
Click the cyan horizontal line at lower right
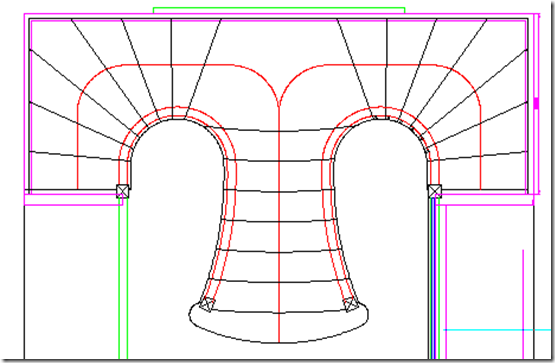[497, 330]
